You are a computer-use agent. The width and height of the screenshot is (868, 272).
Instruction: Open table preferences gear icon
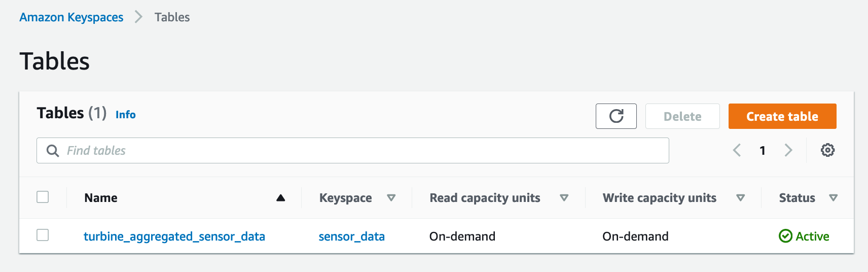point(827,150)
